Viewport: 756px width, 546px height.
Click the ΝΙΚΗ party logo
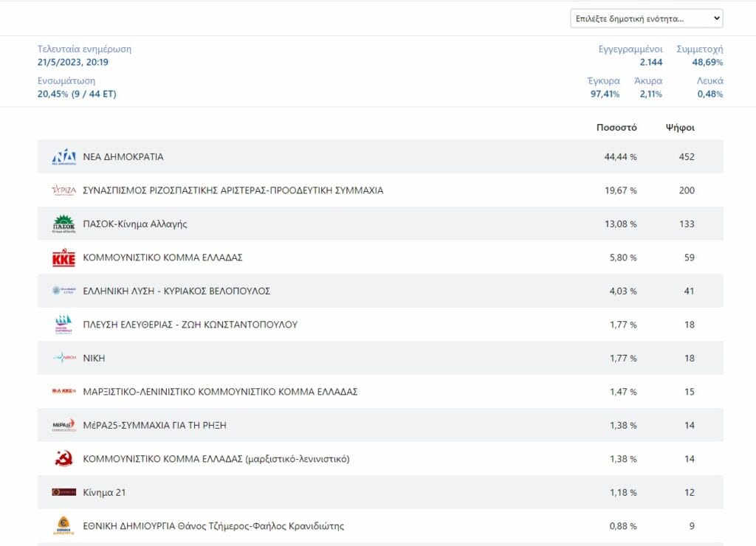tap(64, 358)
